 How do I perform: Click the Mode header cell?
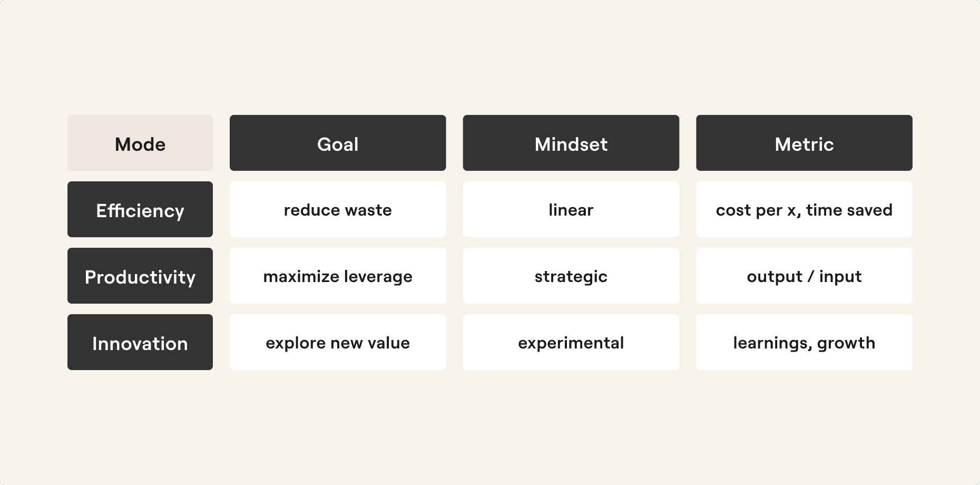[x=140, y=143]
